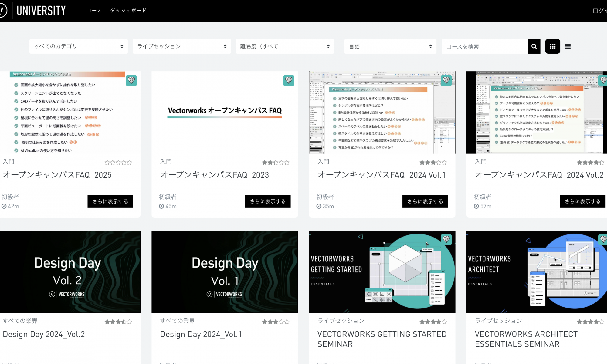Switch to list view layout
Image resolution: width=607 pixels, height=364 pixels.
tap(568, 46)
